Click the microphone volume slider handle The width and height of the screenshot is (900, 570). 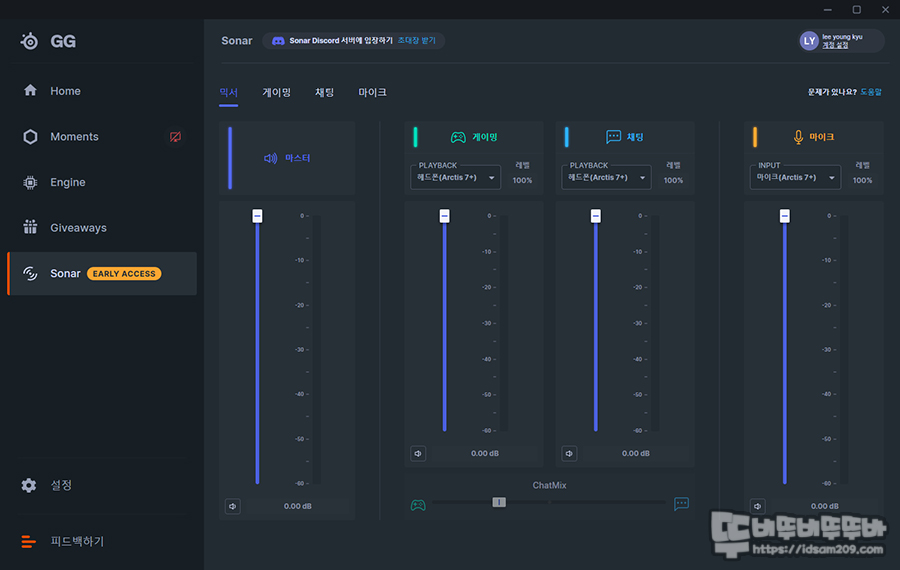tap(785, 216)
